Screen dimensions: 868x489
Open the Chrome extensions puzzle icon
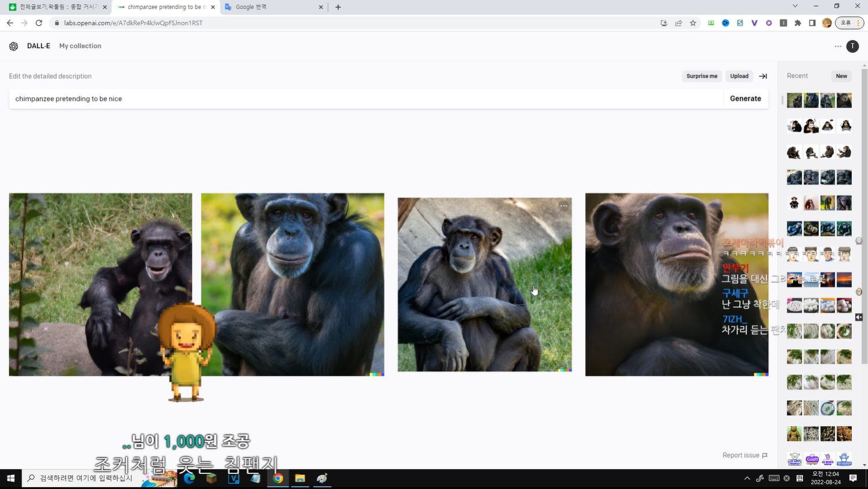(798, 23)
